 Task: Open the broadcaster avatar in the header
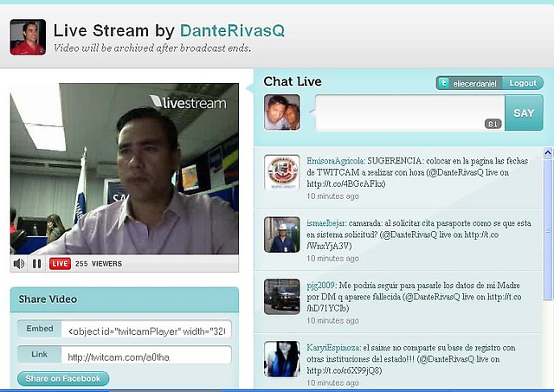28,37
